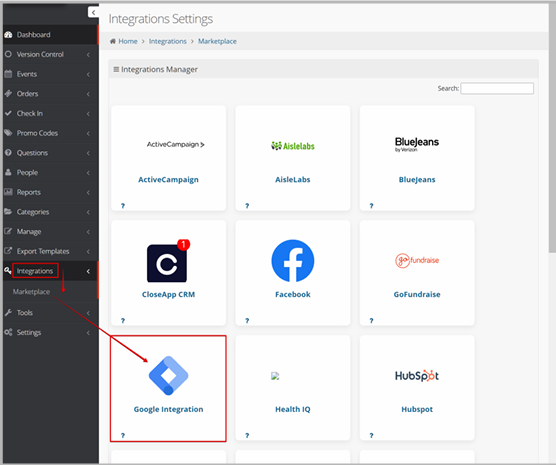Expand the People submenu chevron

pyautogui.click(x=88, y=172)
